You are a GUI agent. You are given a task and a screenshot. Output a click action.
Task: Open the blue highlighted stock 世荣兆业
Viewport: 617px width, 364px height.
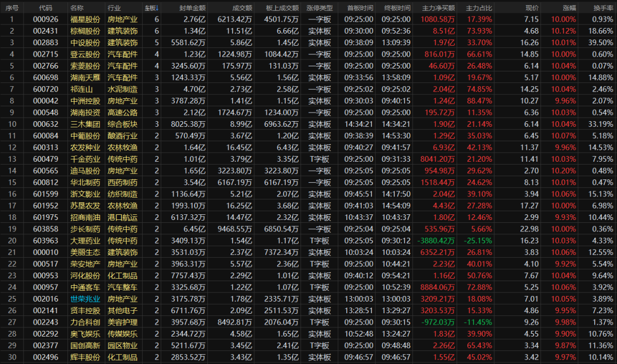pos(85,299)
